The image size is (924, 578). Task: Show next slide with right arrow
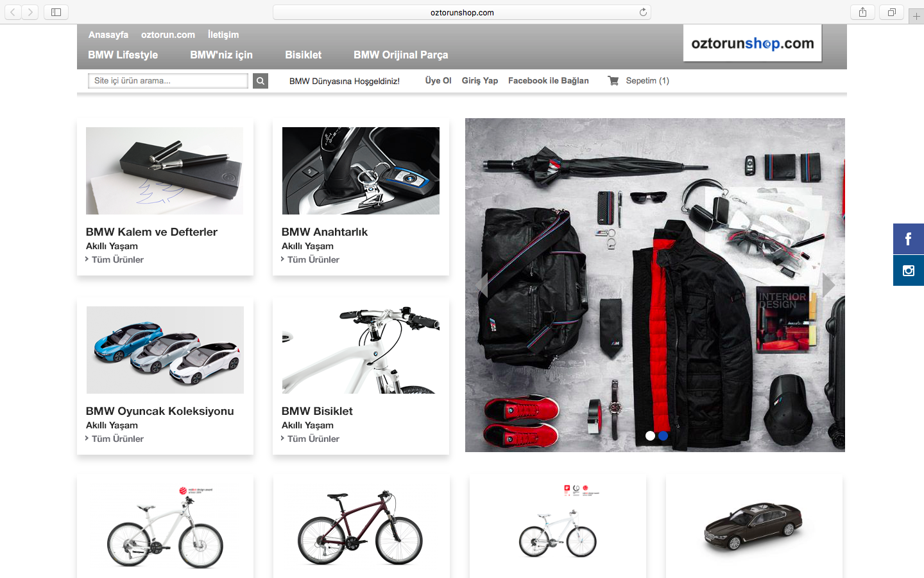point(828,285)
